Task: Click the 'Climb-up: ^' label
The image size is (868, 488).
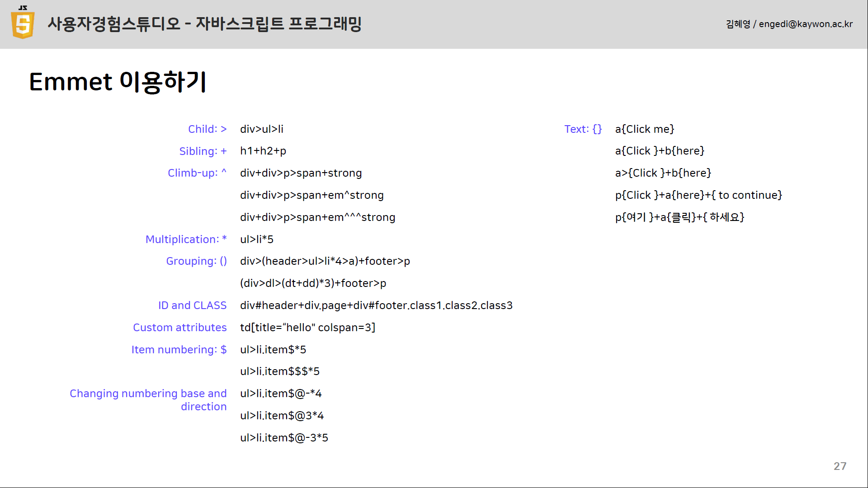Action: coord(197,173)
